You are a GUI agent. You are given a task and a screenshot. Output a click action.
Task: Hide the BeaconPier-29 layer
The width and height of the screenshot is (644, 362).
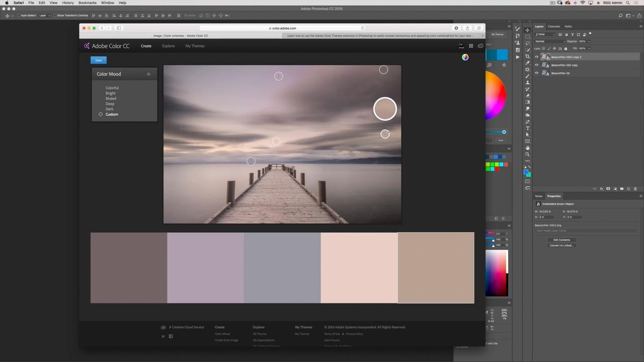(537, 73)
